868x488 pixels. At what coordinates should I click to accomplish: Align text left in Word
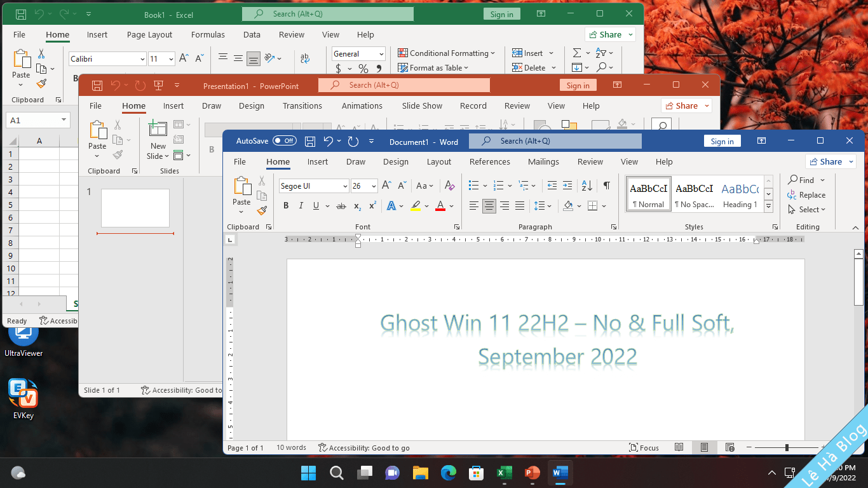(x=474, y=206)
